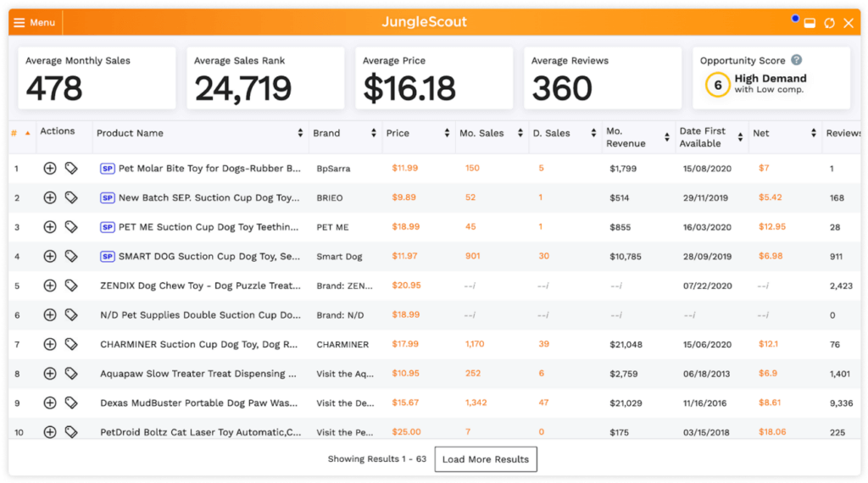Open CHARMINER Suction Cup Dog Toy product

(198, 344)
